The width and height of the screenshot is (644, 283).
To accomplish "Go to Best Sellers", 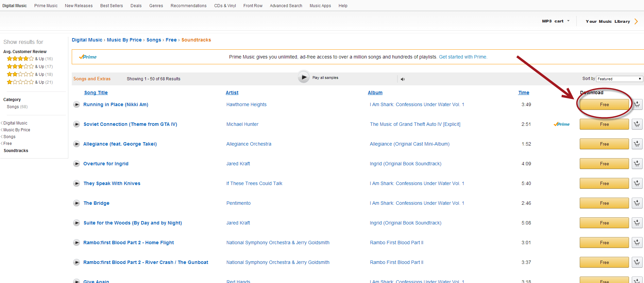I will pos(112,6).
